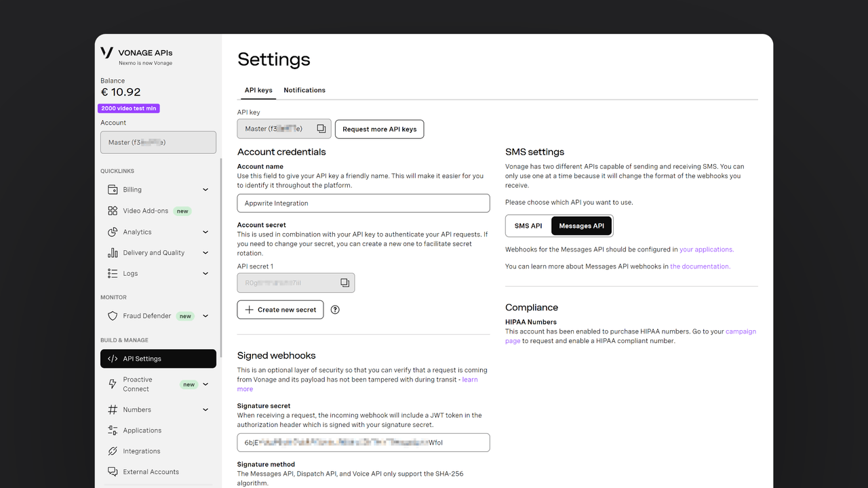This screenshot has height=488, width=868.
Task: Click the HIPAA Numbers label
Action: [531, 322]
